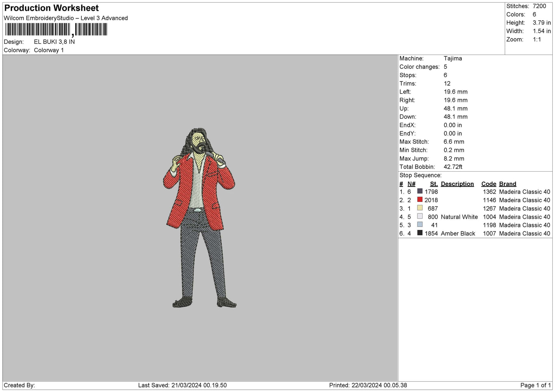
Task: Click the Left value 19.6 mm
Action: pos(456,92)
